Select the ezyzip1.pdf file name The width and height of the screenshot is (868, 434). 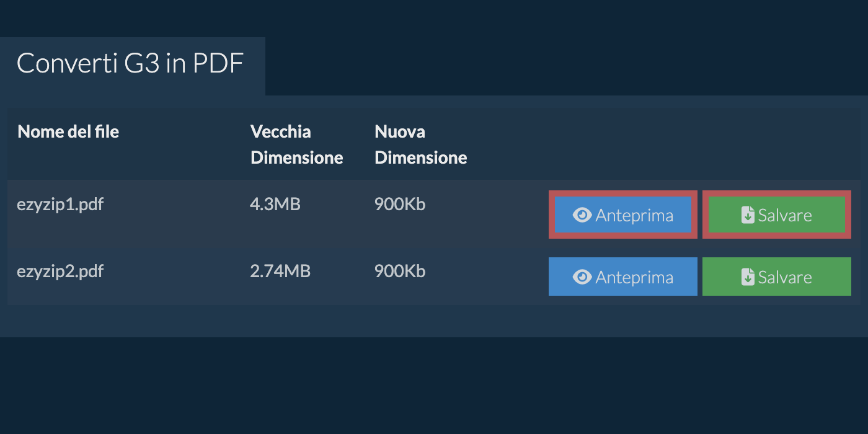pos(60,204)
